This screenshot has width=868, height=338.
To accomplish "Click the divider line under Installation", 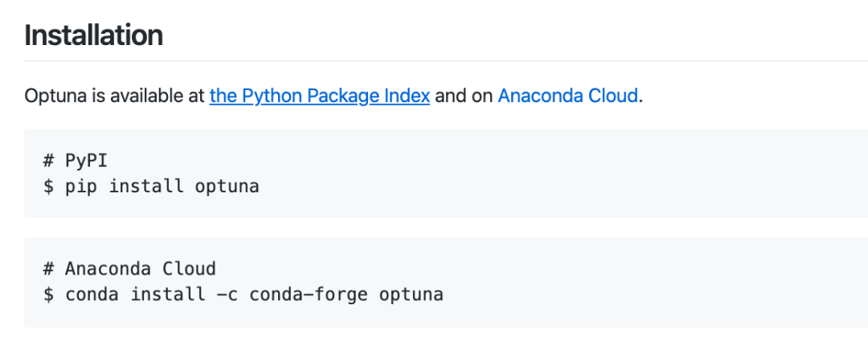I will pos(434,60).
